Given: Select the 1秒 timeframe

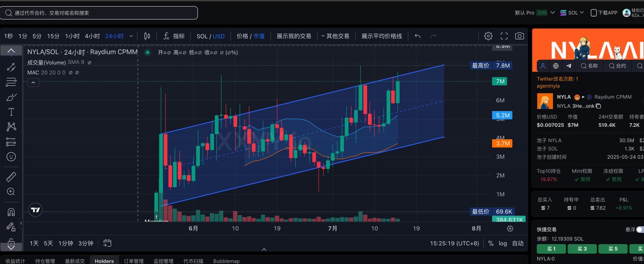Looking at the screenshot, I should point(9,36).
